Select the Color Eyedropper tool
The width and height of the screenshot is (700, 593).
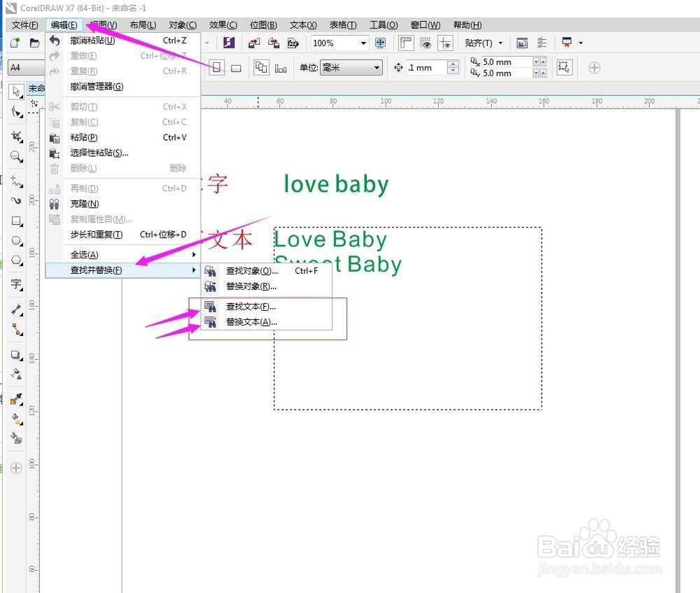click(x=17, y=399)
